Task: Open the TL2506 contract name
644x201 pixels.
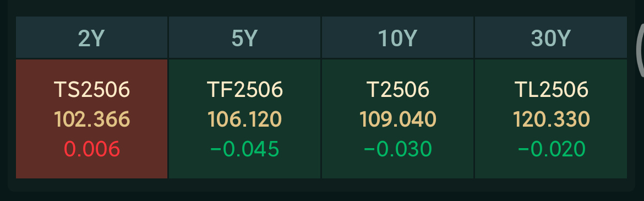Action: click(551, 89)
